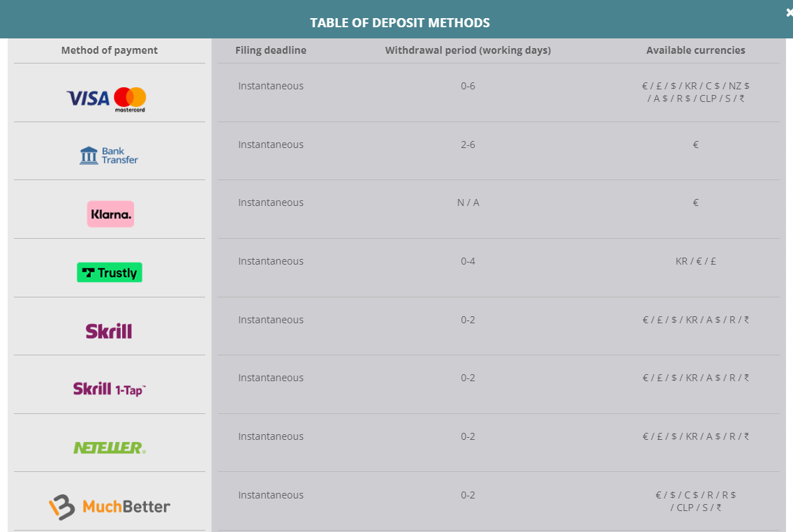Click the Method of payment header

(x=109, y=50)
